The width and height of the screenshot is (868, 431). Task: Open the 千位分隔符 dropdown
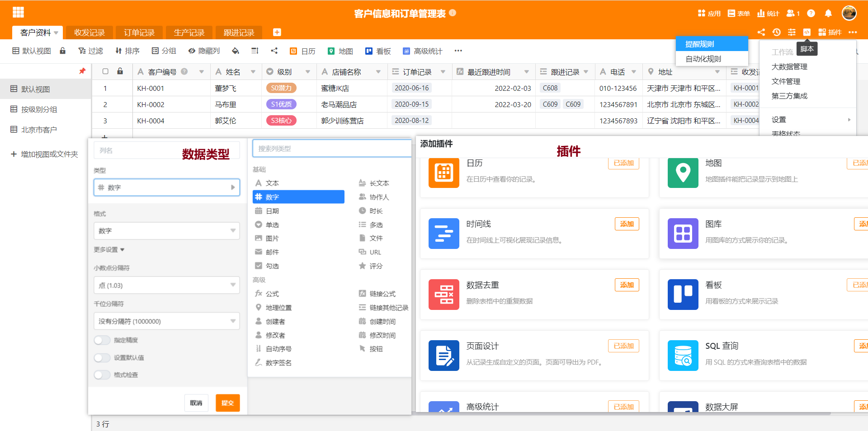[x=167, y=321]
